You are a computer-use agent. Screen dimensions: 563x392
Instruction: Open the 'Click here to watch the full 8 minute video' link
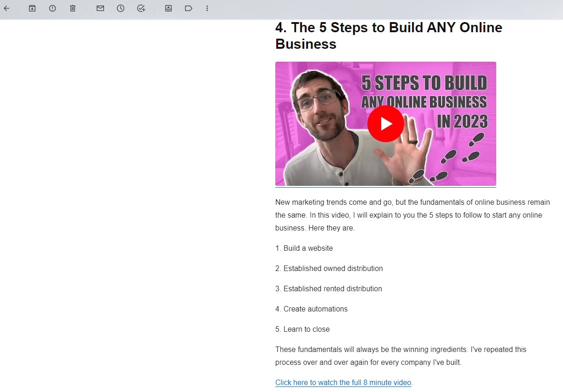[x=343, y=382]
